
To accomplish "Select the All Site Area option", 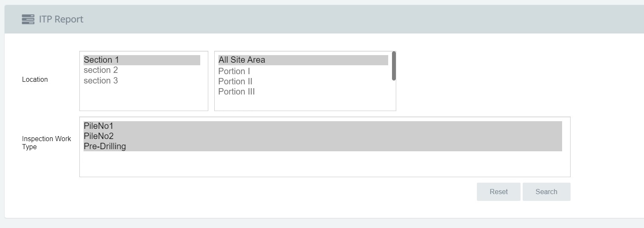I will (303, 60).
